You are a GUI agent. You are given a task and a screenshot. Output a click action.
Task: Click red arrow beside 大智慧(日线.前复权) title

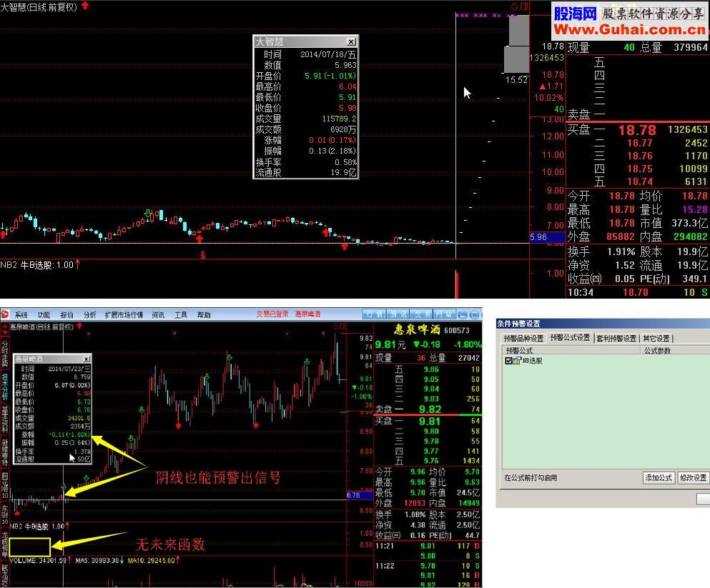tap(84, 6)
